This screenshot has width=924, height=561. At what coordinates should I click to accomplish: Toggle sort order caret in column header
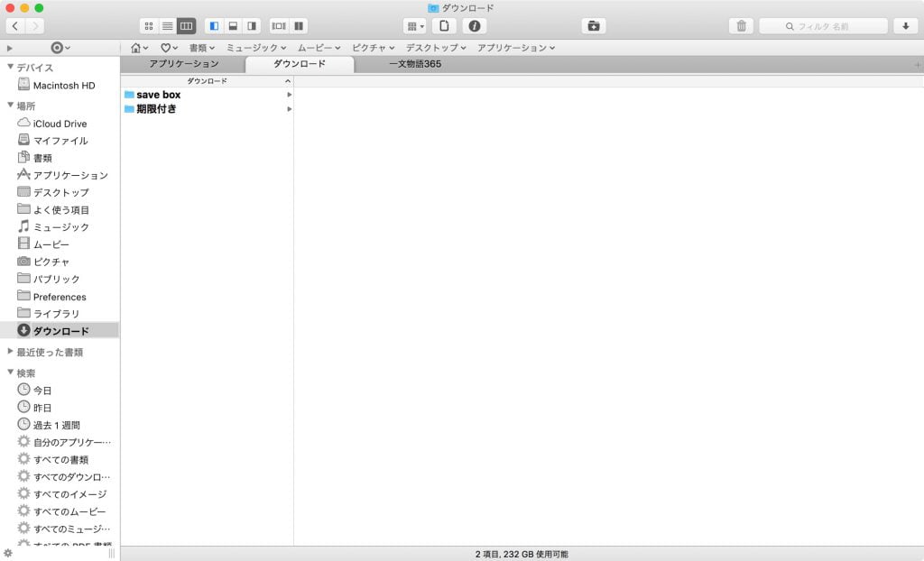[x=288, y=81]
